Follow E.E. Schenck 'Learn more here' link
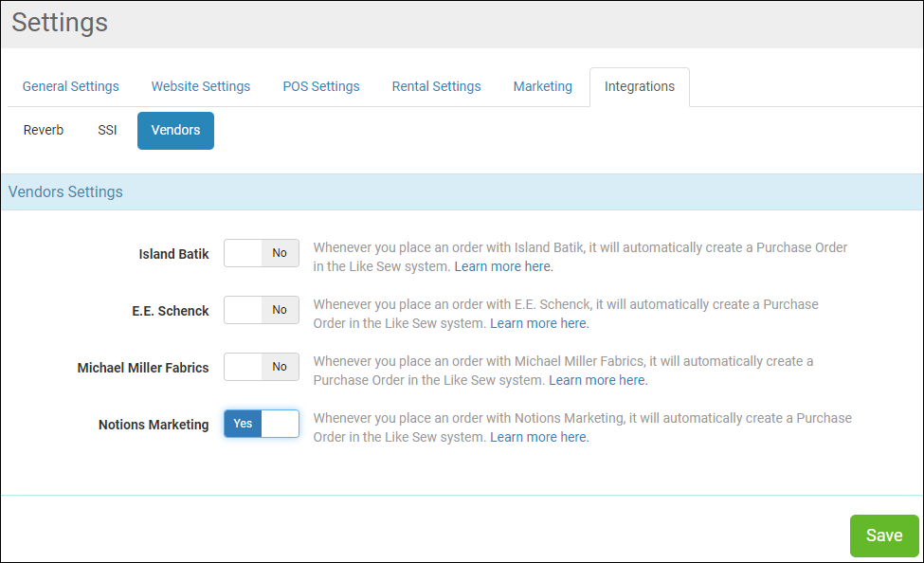Viewport: 924px width, 563px height. (x=539, y=323)
